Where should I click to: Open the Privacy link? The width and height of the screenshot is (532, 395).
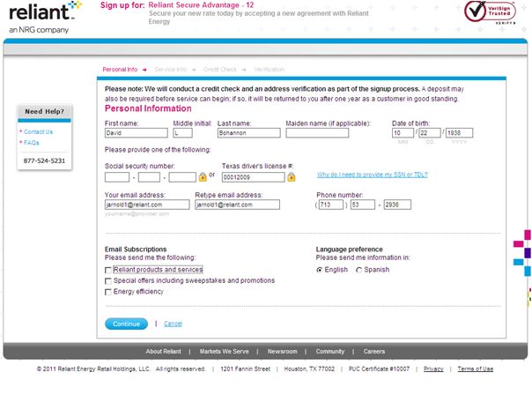433,369
